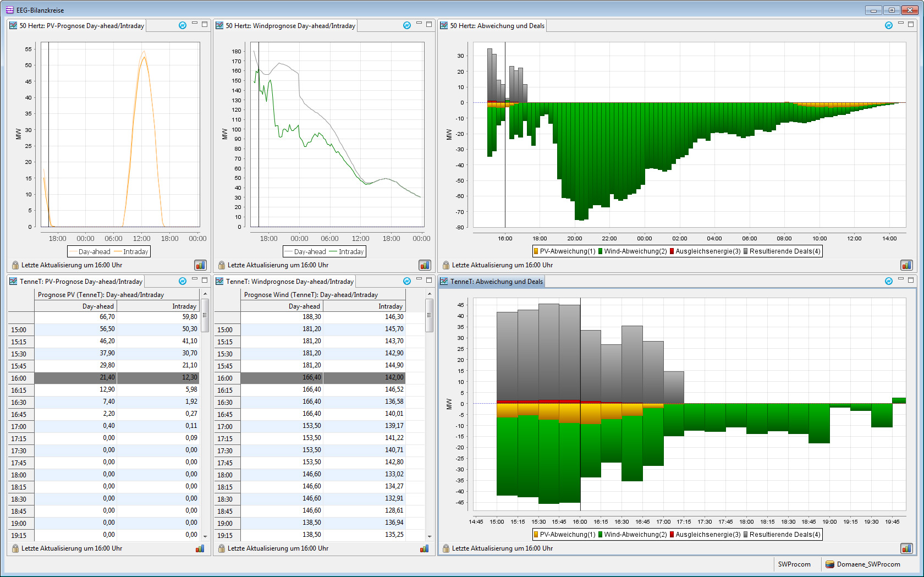Screen dimensions: 924x577
Task: Select the TenneT: Abweichung und Deals tab
Action: pyautogui.click(x=496, y=282)
